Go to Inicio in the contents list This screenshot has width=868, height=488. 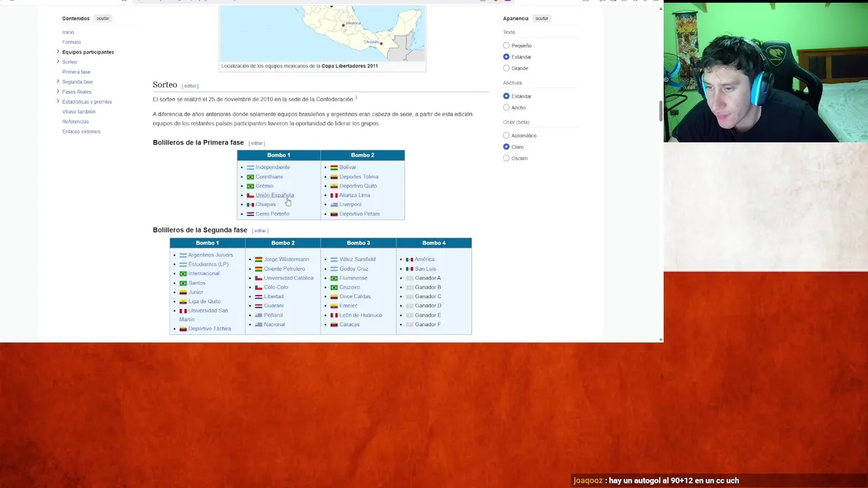(68, 32)
